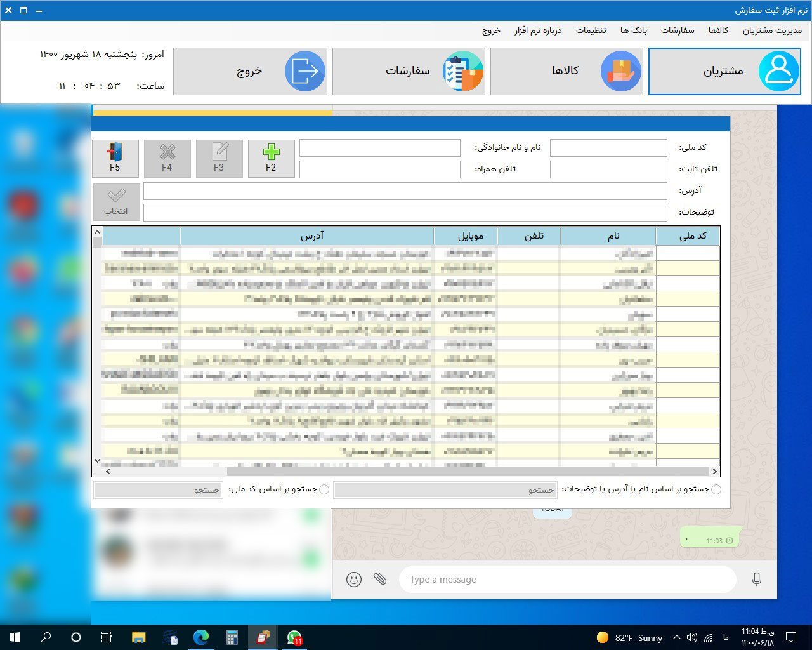
Task: Focus the توضیحات input field
Action: tap(405, 213)
